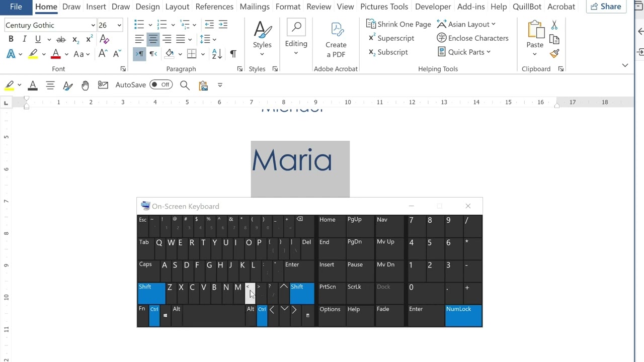Image resolution: width=644 pixels, height=362 pixels.
Task: Click paste-picture clipboard icon in quick access bar
Action: point(203,85)
